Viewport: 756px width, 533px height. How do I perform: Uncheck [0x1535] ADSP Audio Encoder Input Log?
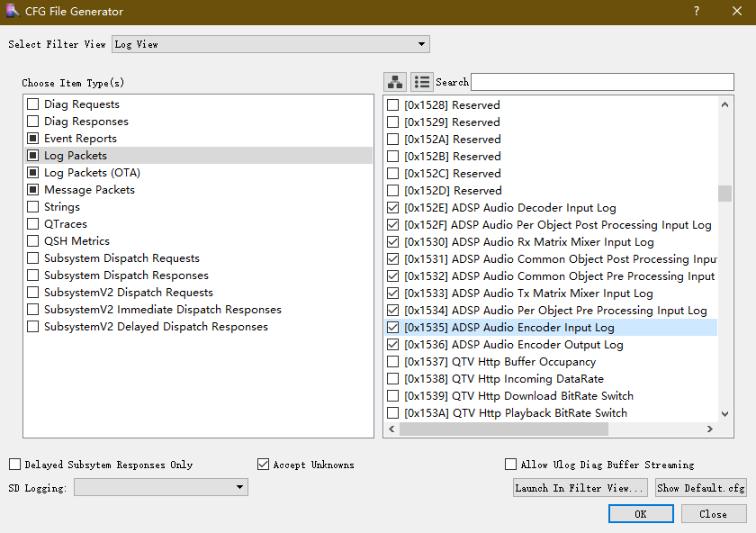[392, 327]
